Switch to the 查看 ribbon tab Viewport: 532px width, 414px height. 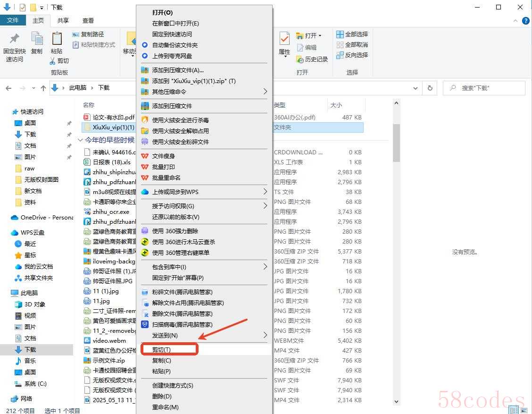[88, 20]
